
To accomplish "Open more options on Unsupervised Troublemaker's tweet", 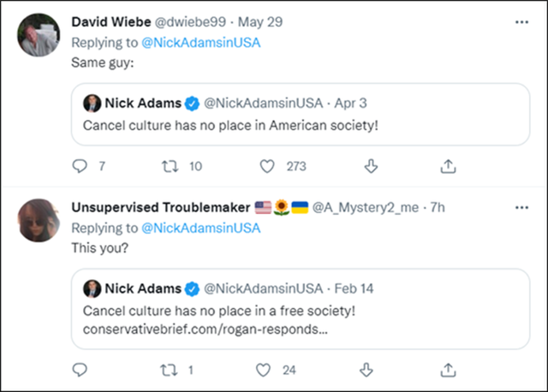I will click(522, 207).
